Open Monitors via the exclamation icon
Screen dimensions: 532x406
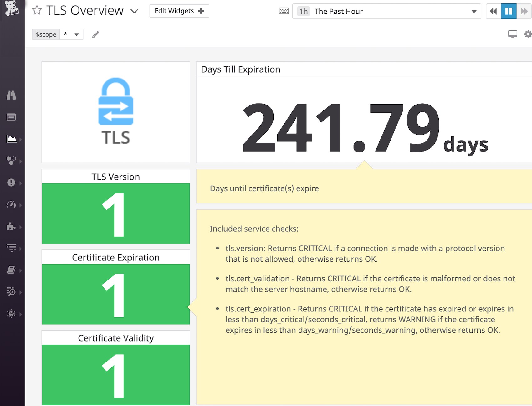click(12, 183)
